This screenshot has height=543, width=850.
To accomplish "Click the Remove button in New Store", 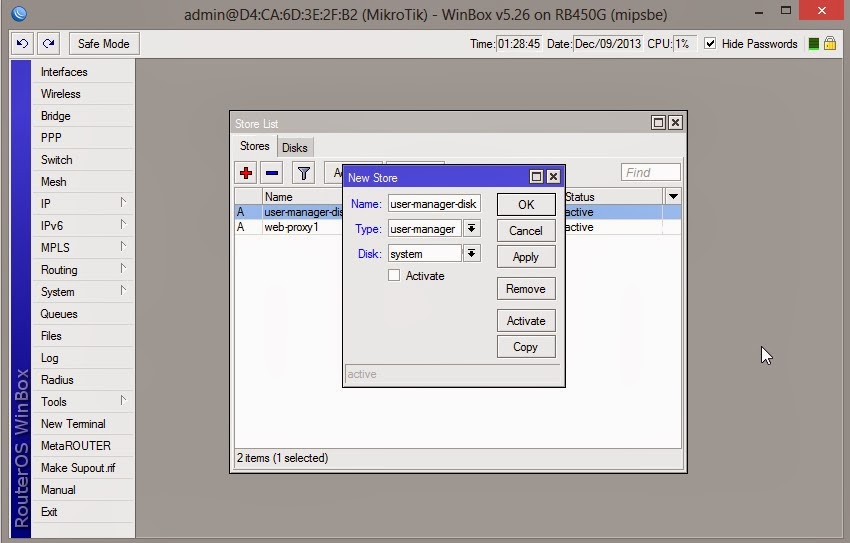I will (x=526, y=289).
